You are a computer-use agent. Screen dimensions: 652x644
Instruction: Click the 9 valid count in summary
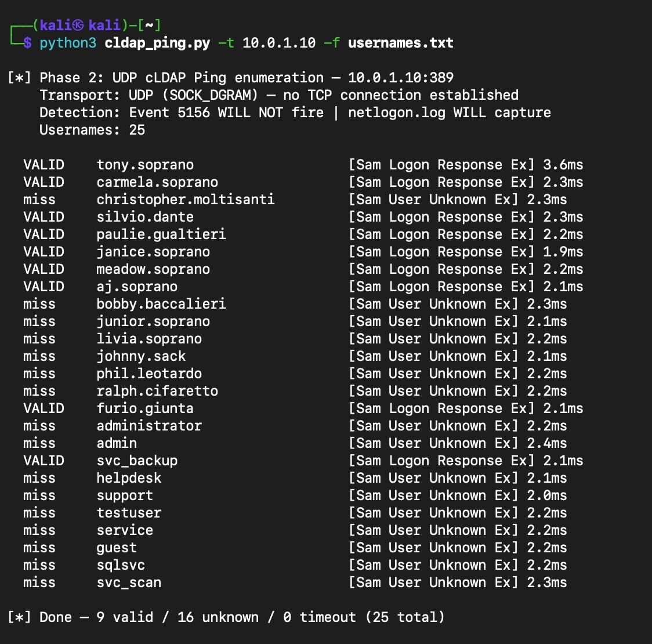pyautogui.click(x=125, y=617)
